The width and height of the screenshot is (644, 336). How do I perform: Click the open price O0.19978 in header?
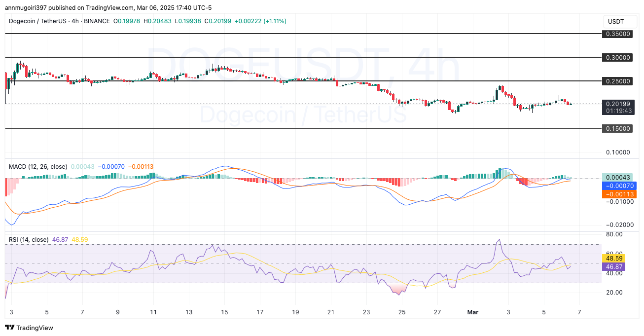[x=127, y=21]
